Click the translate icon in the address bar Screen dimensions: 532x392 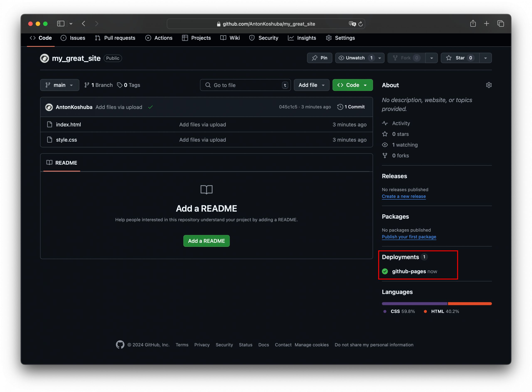(x=352, y=24)
